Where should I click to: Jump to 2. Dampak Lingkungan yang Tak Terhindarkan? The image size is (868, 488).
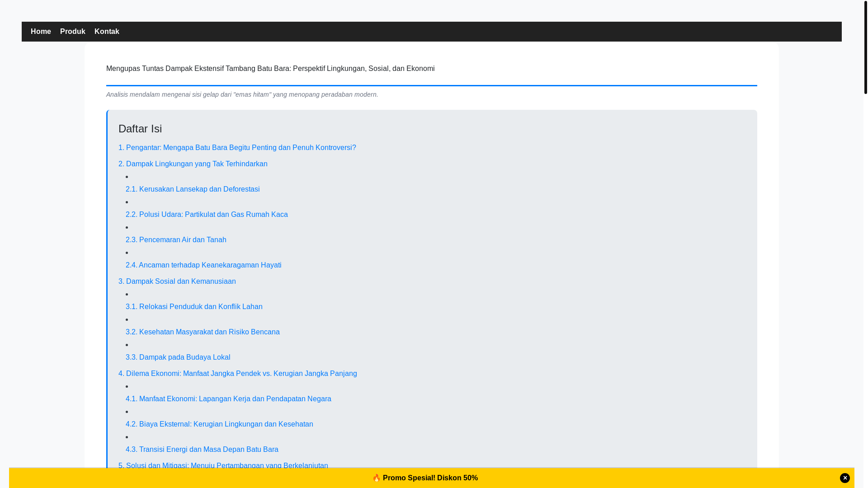193,164
